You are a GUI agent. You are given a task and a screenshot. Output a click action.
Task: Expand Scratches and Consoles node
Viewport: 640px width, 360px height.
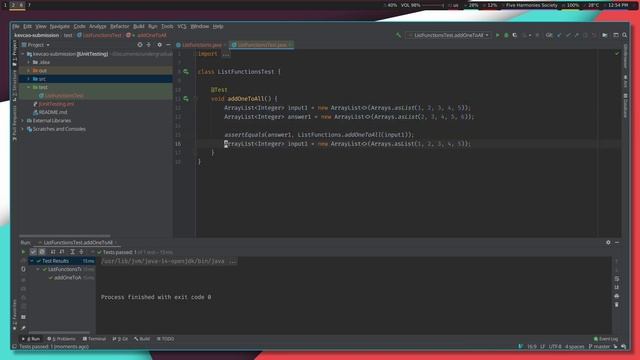23,129
